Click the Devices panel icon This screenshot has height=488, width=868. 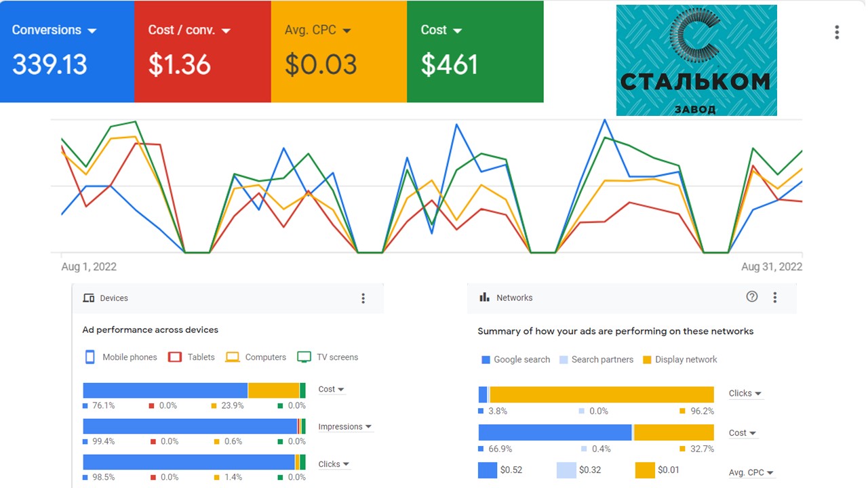point(88,298)
